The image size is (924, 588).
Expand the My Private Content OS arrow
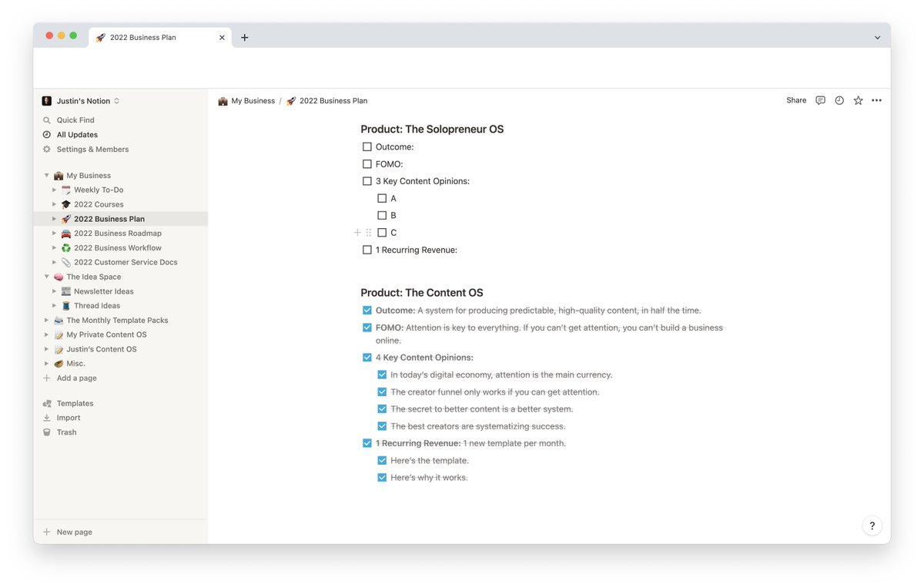(46, 334)
